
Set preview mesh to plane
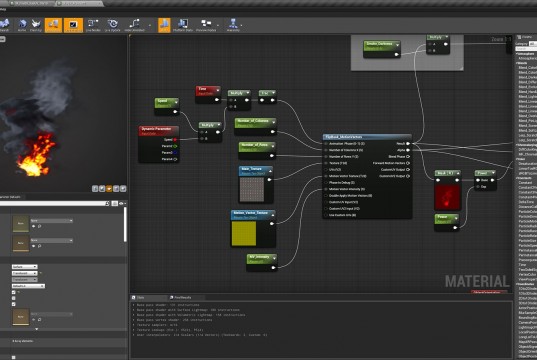tap(109, 189)
